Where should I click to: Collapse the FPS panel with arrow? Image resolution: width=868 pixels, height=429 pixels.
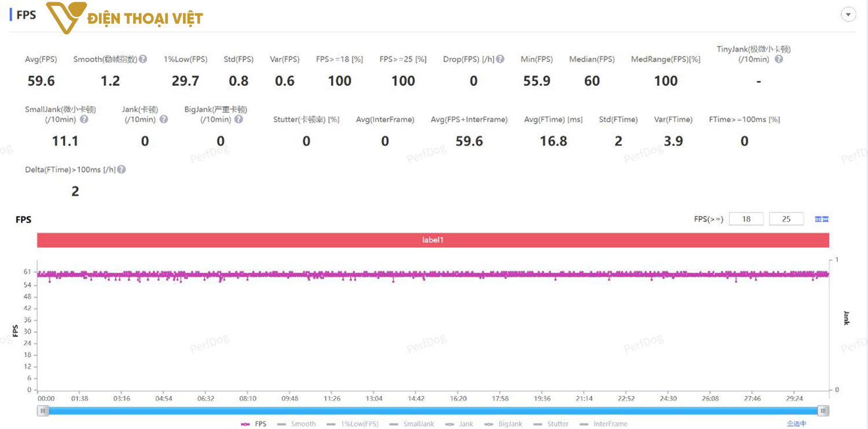pos(848,15)
